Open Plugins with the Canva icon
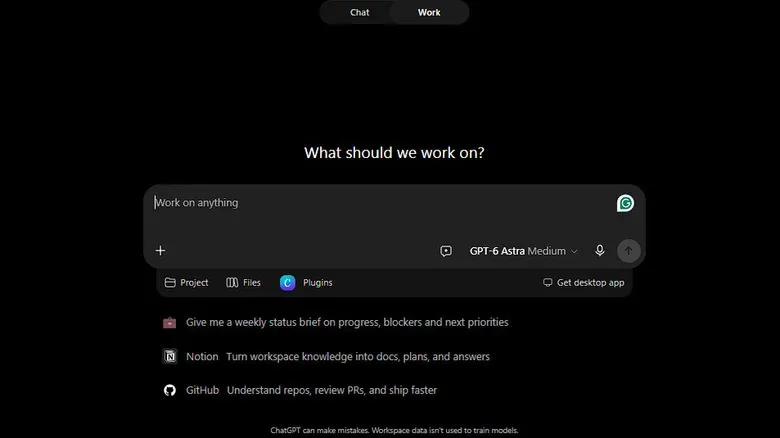The width and height of the screenshot is (780, 438). (x=306, y=283)
